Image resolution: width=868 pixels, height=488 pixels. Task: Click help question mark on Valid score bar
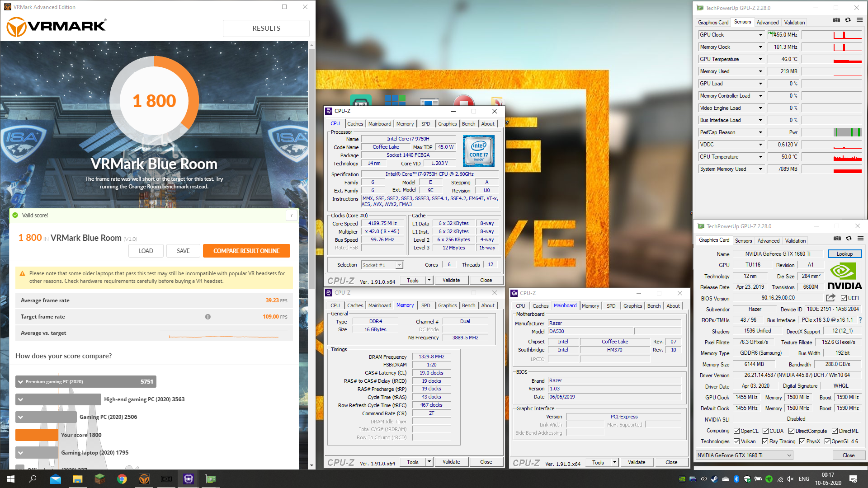coord(292,216)
